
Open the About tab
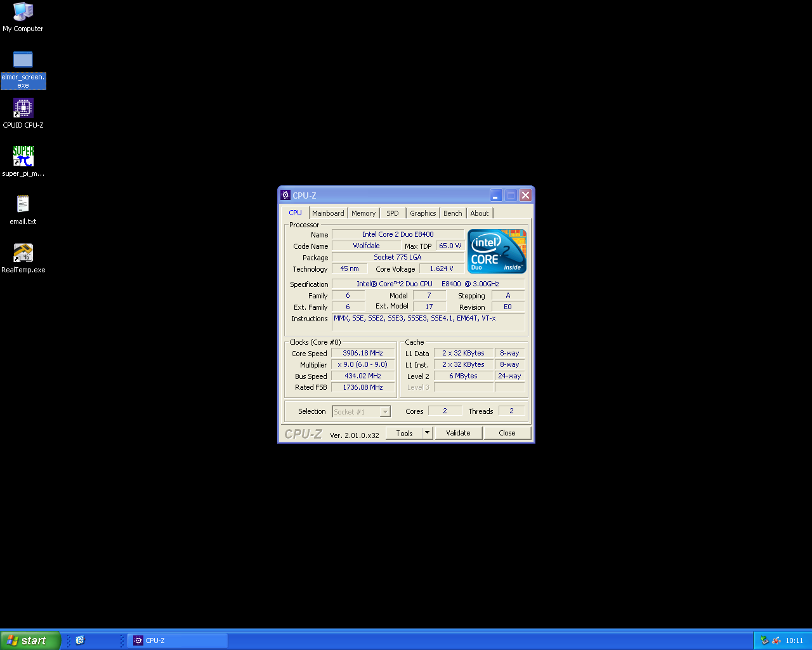(x=480, y=213)
